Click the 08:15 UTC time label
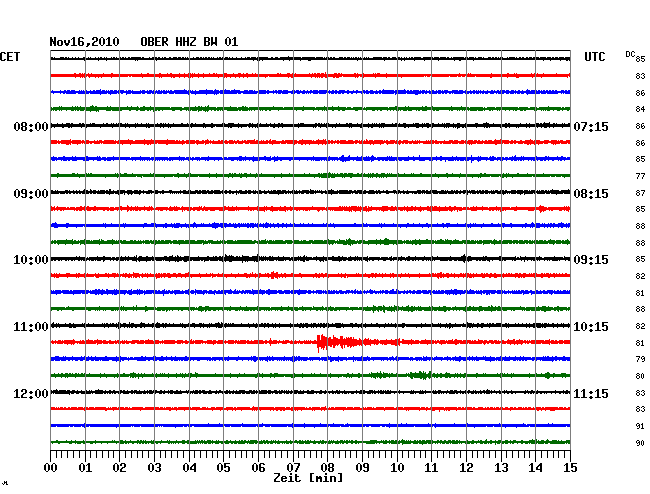This screenshot has width=650, height=494. (591, 194)
